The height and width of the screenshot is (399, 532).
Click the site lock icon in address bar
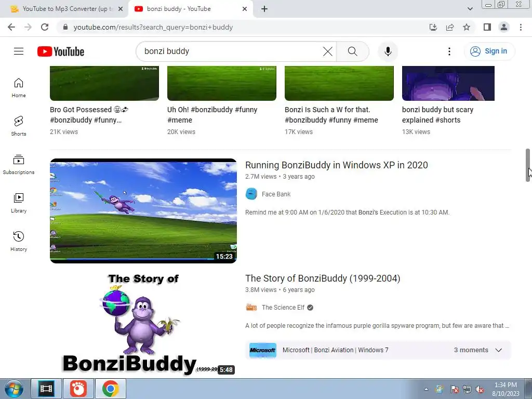coord(65,27)
